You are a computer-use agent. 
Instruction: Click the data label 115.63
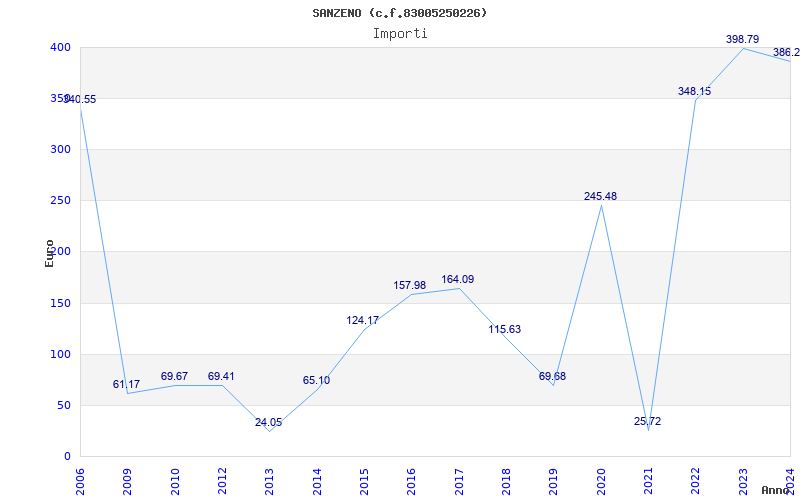[505, 330]
